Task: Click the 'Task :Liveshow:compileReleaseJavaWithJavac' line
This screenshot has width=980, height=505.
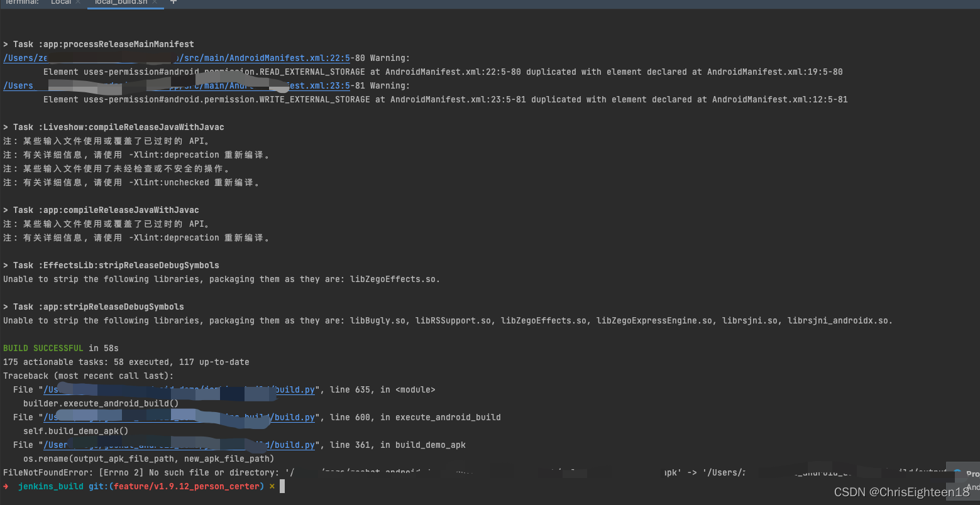Action: [x=114, y=127]
